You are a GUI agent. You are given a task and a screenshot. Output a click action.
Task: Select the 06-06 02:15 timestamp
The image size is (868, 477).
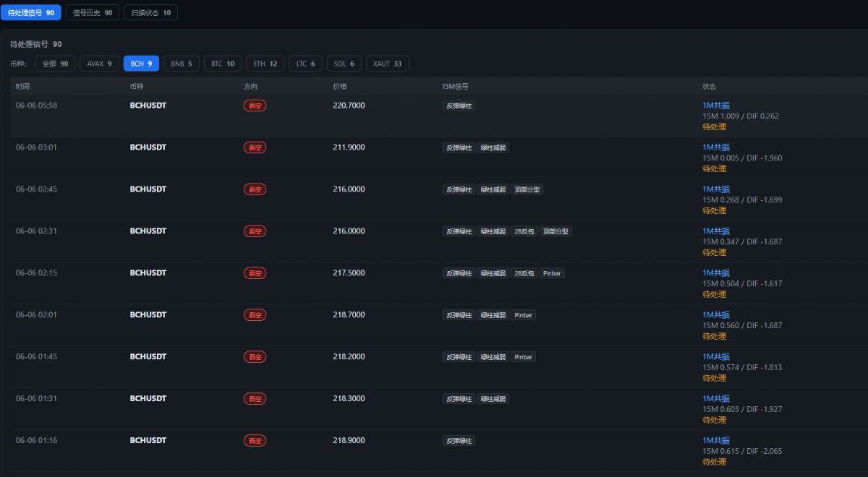tap(36, 273)
